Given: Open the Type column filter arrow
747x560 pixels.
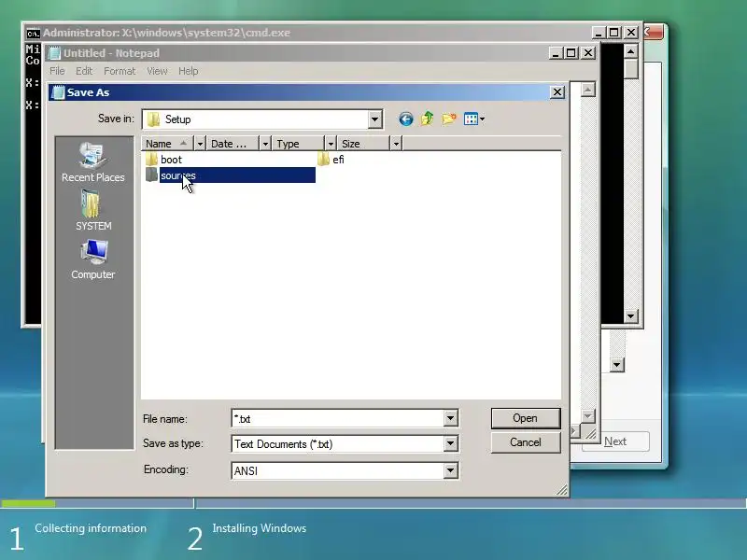Looking at the screenshot, I should pos(331,144).
